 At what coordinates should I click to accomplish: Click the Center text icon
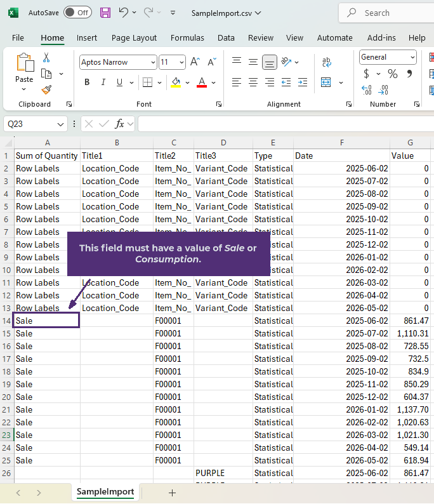tap(253, 83)
